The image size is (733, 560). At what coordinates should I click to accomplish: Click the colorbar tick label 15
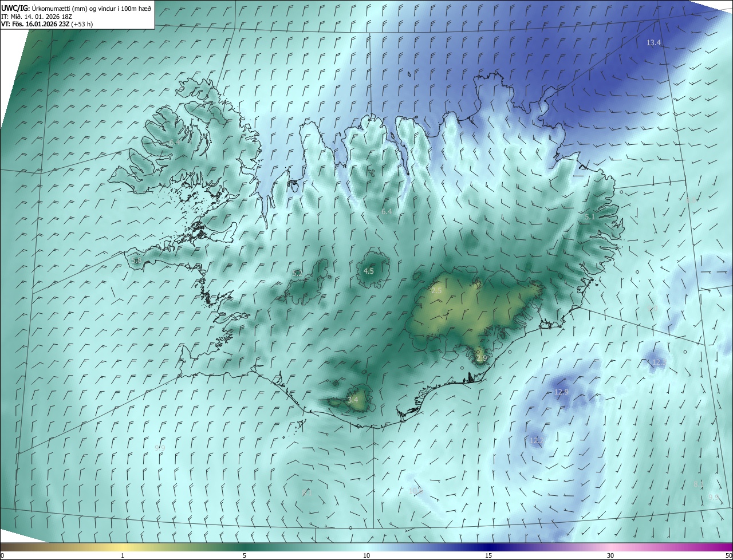click(488, 556)
